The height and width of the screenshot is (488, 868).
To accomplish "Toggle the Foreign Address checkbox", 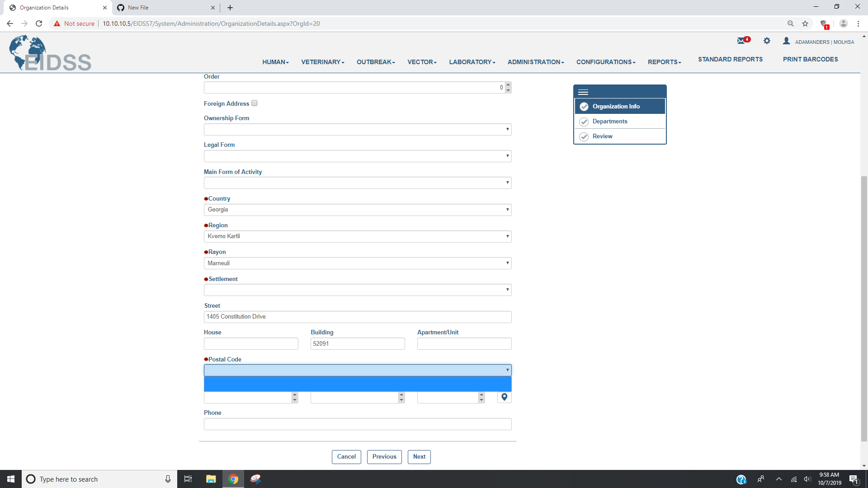I will [x=255, y=103].
